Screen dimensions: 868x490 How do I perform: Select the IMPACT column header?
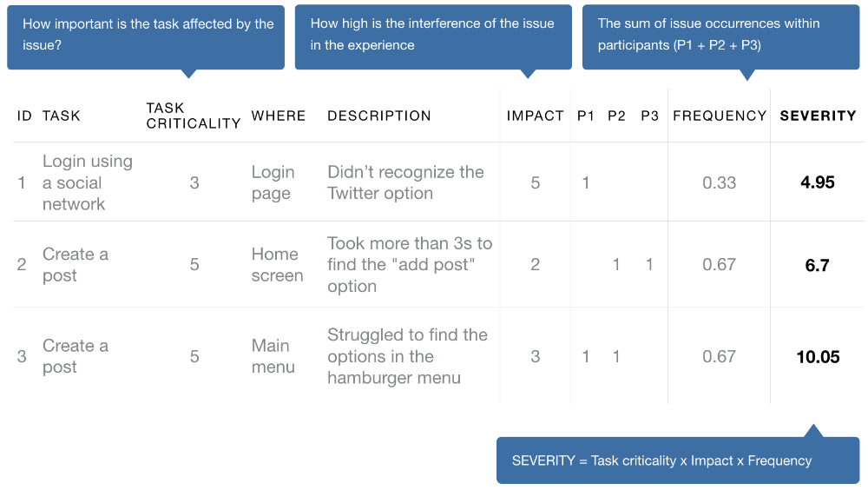(x=535, y=116)
